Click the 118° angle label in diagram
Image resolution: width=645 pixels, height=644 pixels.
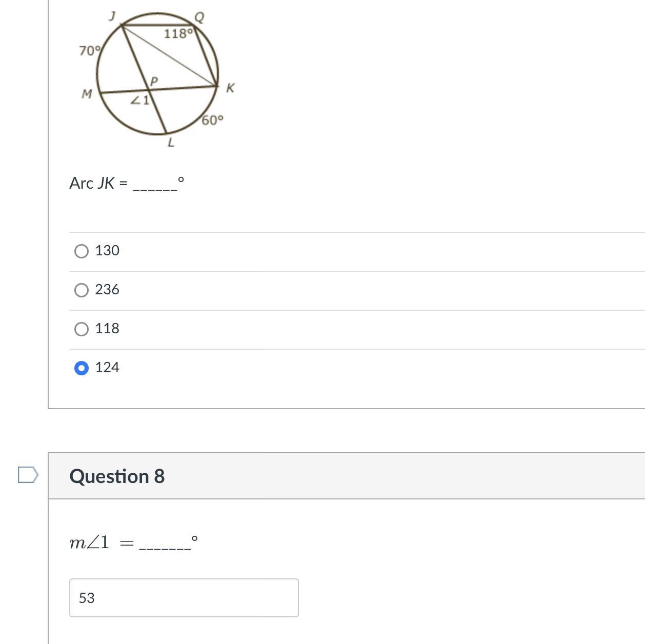pyautogui.click(x=178, y=34)
